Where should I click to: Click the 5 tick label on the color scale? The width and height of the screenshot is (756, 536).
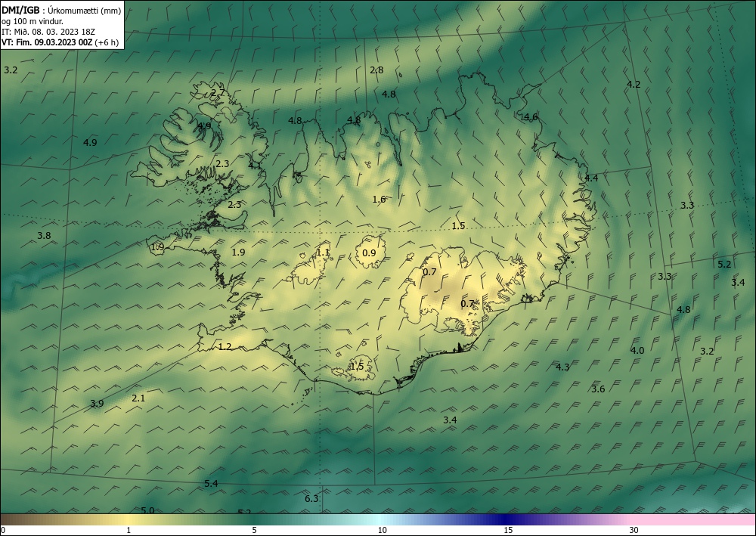click(254, 530)
